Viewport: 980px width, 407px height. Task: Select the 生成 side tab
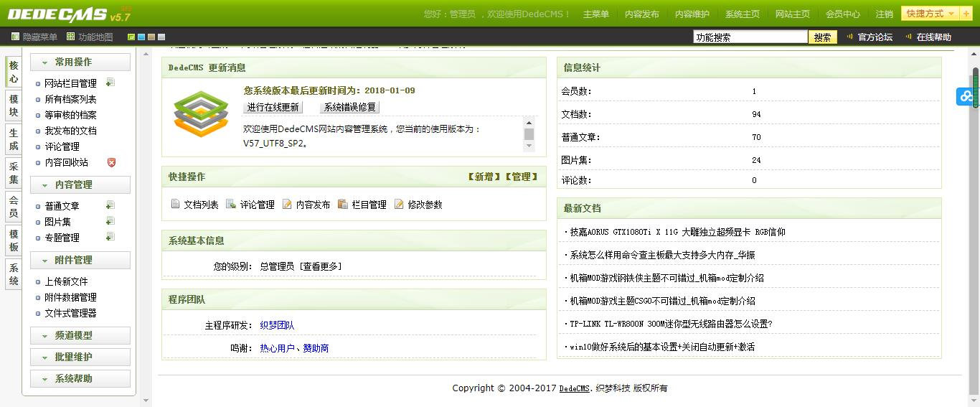click(x=14, y=139)
